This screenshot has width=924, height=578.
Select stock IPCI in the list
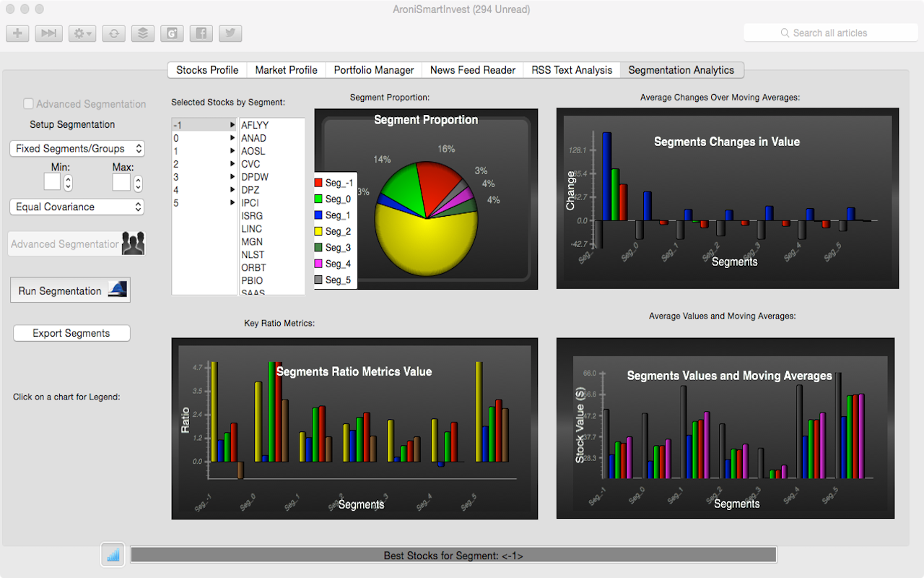(271, 203)
